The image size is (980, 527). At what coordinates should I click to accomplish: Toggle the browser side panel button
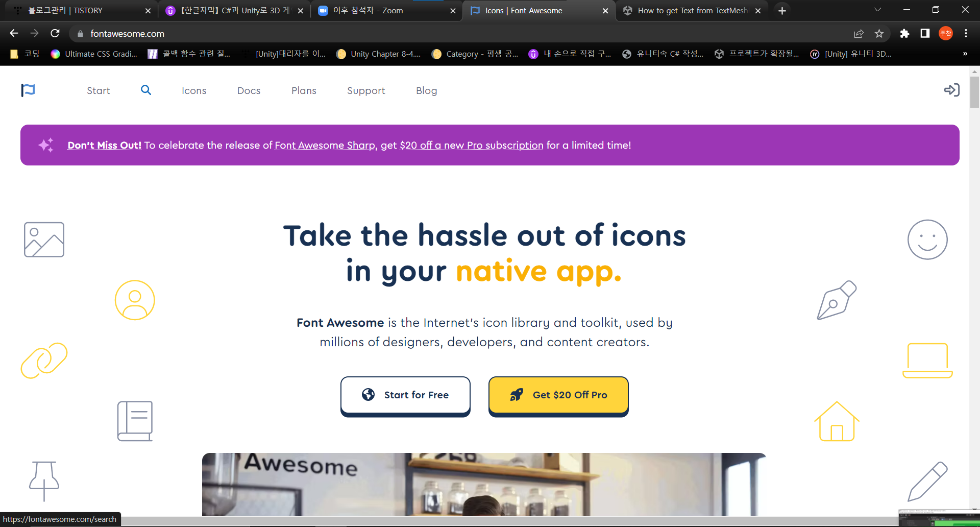925,34
